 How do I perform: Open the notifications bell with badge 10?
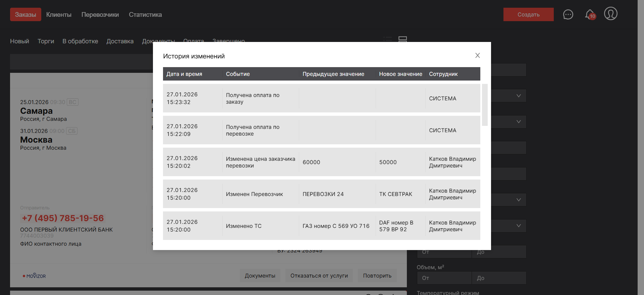point(590,14)
